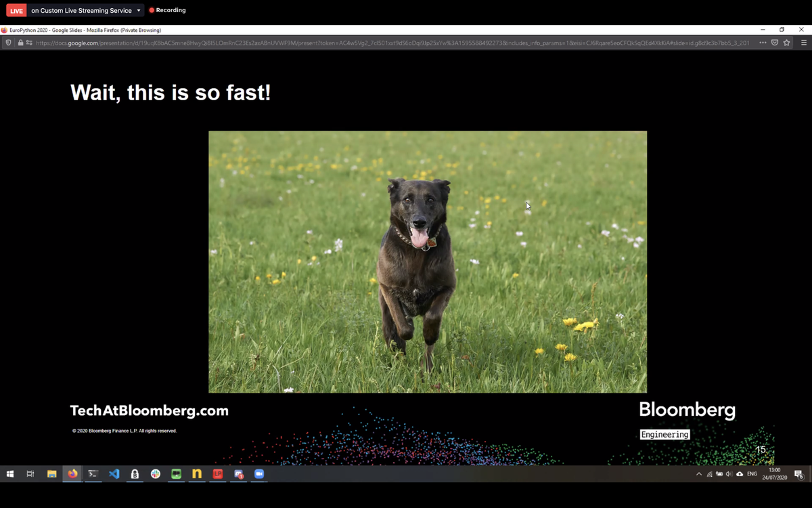Click the Save to Pocket icon
812x508 pixels.
pos(775,43)
